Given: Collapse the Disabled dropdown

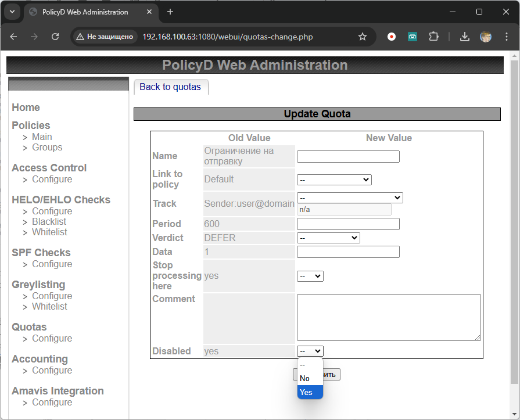Looking at the screenshot, I should 310,351.
